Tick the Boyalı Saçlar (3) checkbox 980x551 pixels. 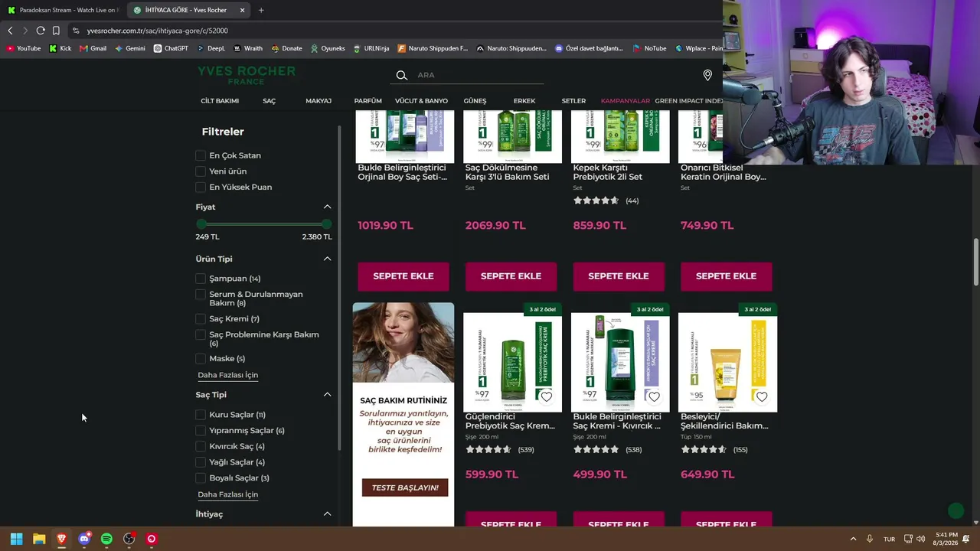tap(201, 478)
